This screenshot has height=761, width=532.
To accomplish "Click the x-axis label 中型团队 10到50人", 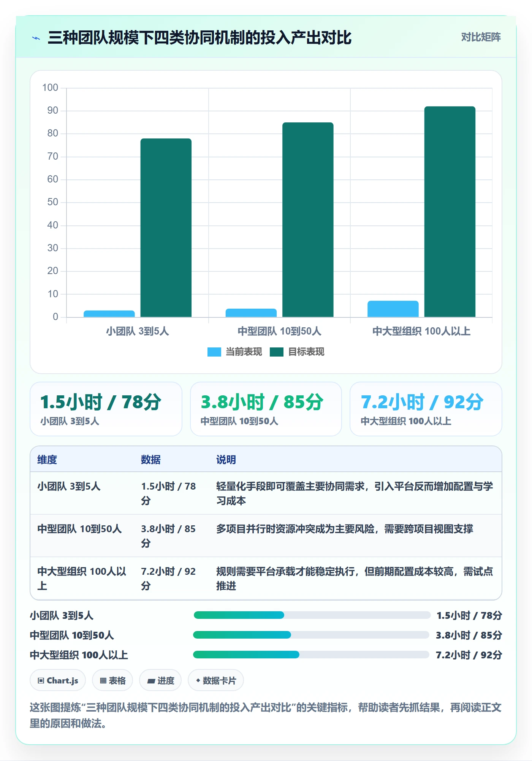I will pos(279,331).
